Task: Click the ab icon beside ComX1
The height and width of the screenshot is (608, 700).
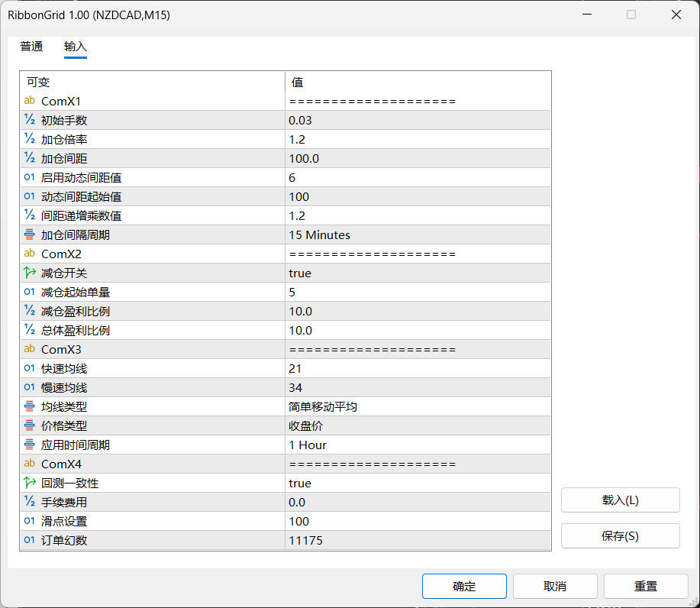Action: pos(30,101)
